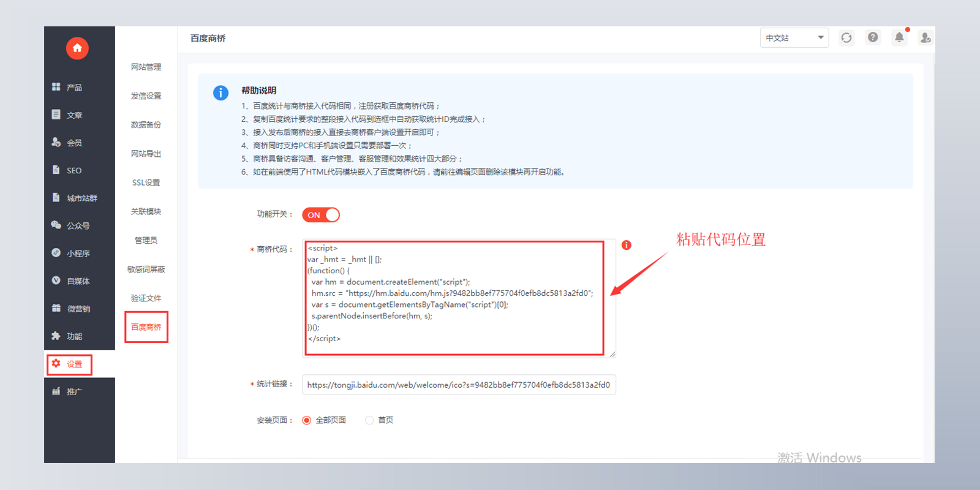This screenshot has height=490, width=980.
Task: Click the orange home icon in sidebar
Action: coord(77,48)
